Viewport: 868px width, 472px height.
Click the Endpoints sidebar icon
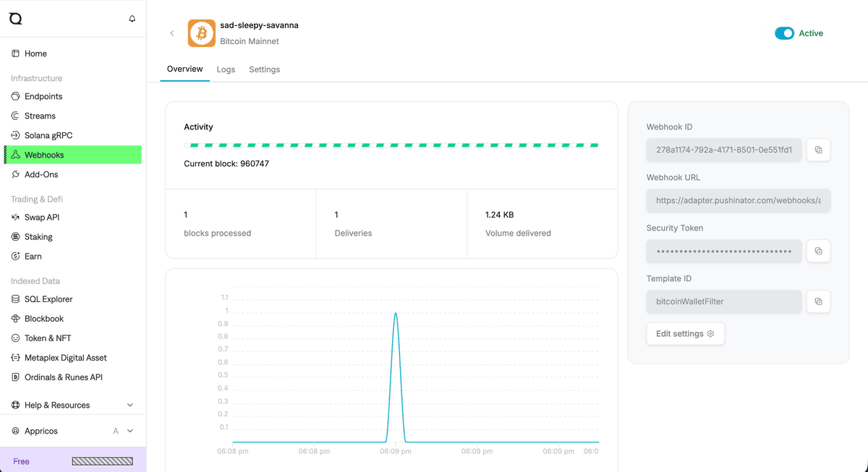point(16,96)
